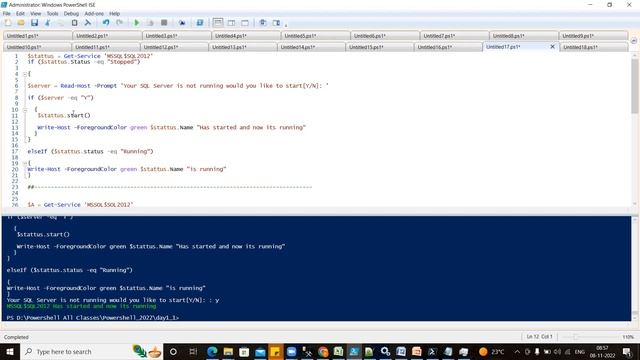Run the script with the green play icon
This screenshot has width=640, height=360.
pos(137,23)
